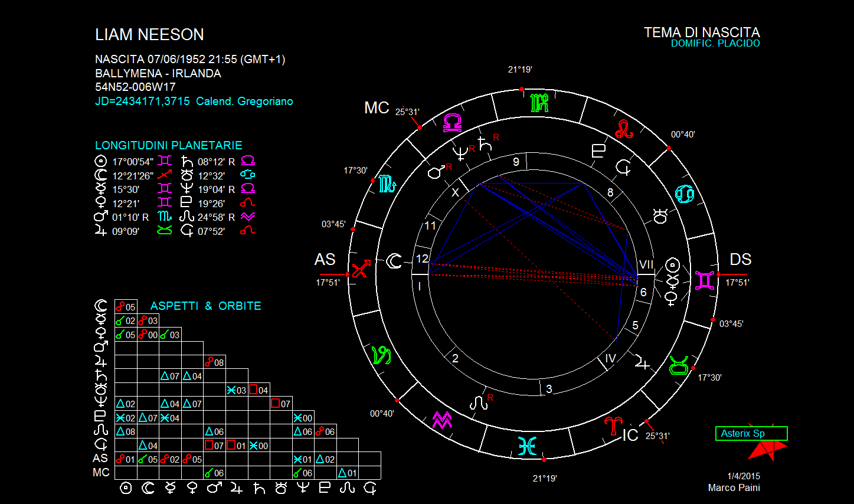The width and height of the screenshot is (854, 504).
Task: Select Mars longitude 01°10' R value
Action: (130, 217)
